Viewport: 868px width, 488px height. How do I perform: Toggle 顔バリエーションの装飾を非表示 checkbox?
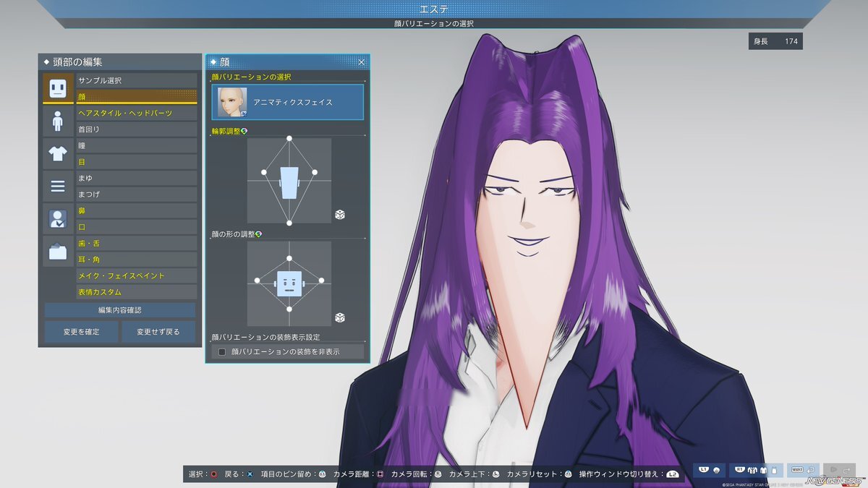click(x=222, y=352)
